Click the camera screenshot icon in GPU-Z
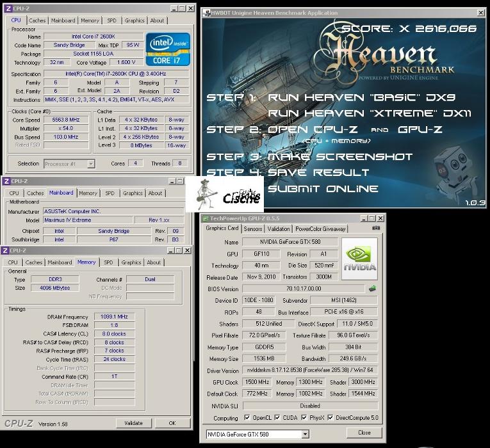 click(376, 228)
